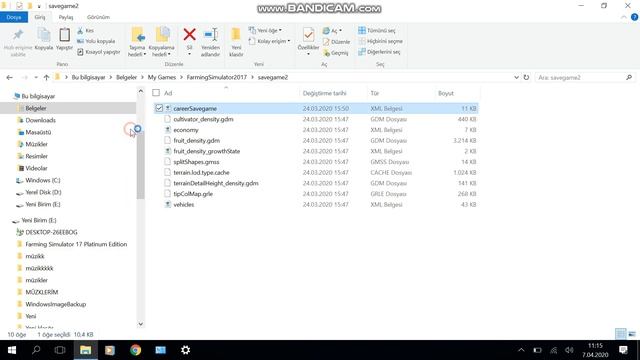
Task: Open Bu bilgisayar in navigation tree
Action: [38, 96]
